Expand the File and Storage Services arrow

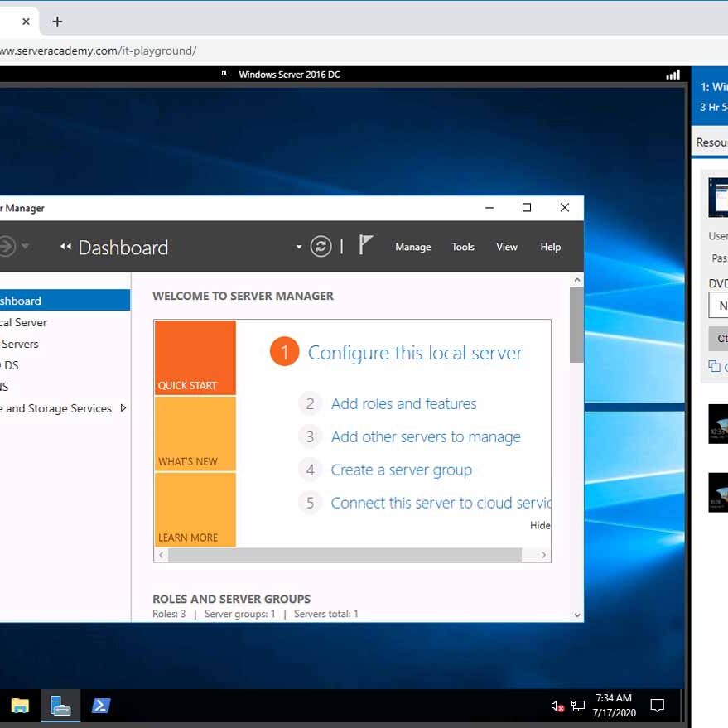click(x=123, y=407)
